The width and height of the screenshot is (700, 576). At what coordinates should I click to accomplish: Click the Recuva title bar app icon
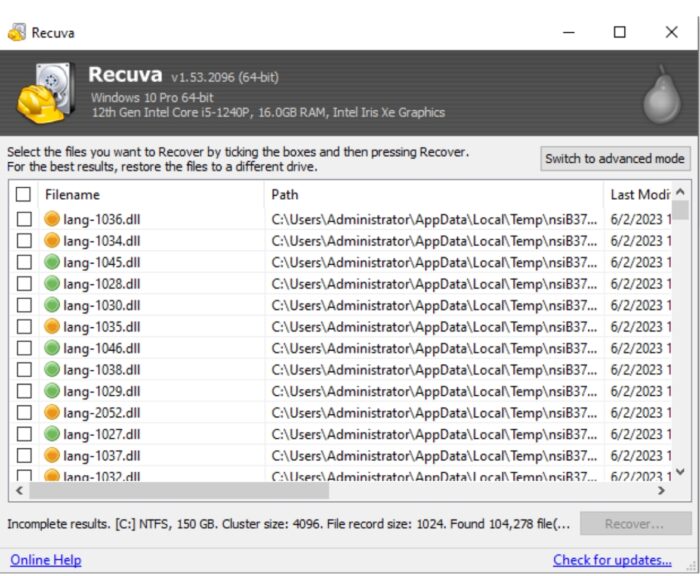[x=17, y=32]
